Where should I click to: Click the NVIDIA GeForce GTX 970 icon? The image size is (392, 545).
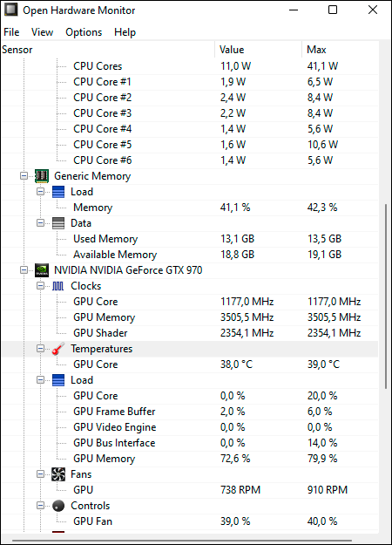coord(42,270)
